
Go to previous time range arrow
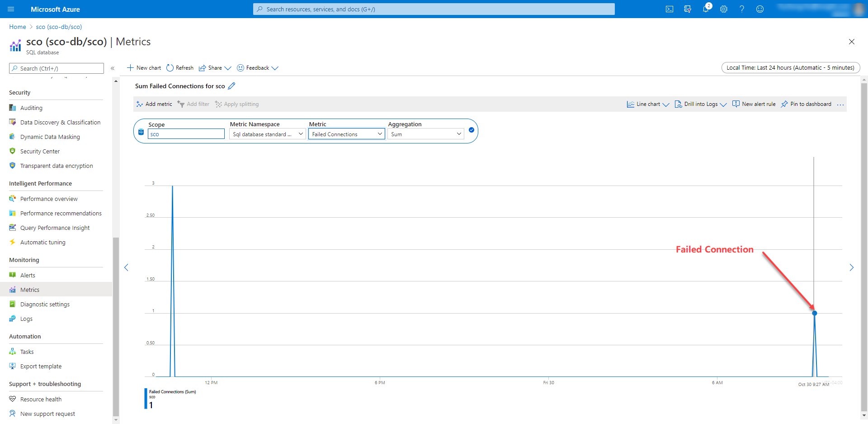tap(126, 267)
